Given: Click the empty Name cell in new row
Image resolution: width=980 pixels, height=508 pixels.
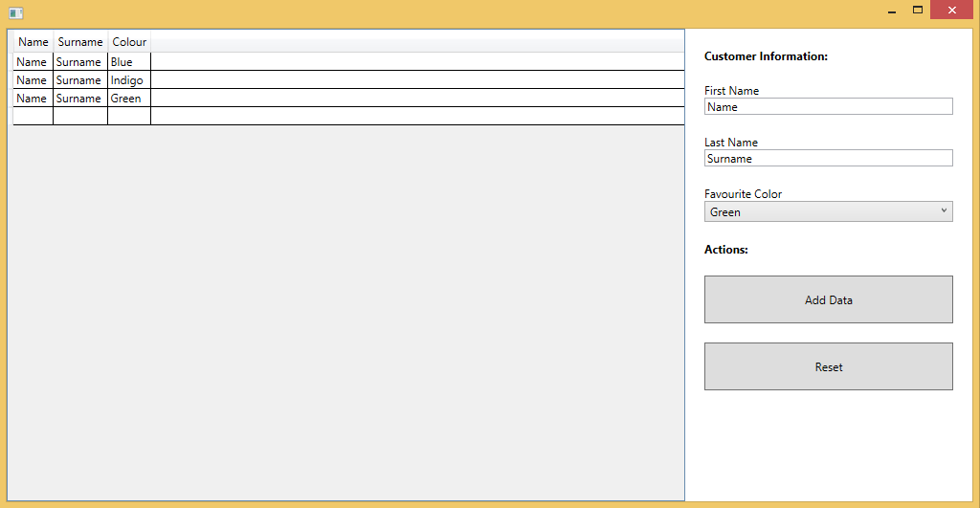Looking at the screenshot, I should 33,116.
